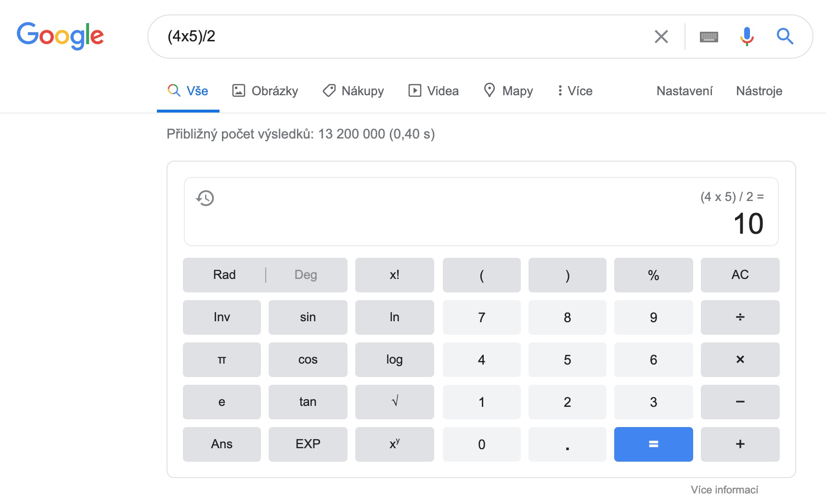
Task: Open the Nastavení settings dropdown
Action: click(x=684, y=91)
